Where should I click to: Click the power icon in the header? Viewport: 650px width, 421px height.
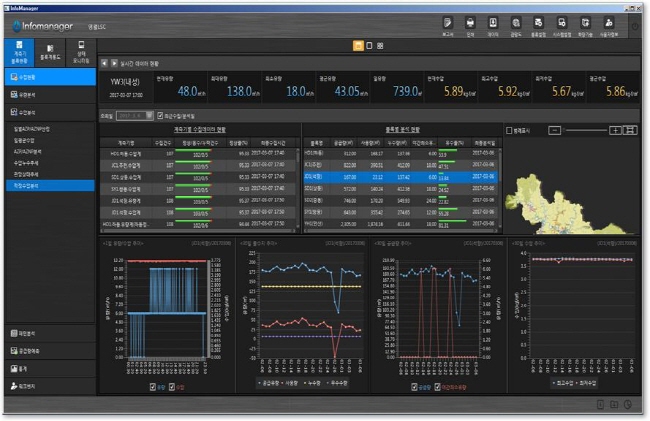[x=635, y=26]
